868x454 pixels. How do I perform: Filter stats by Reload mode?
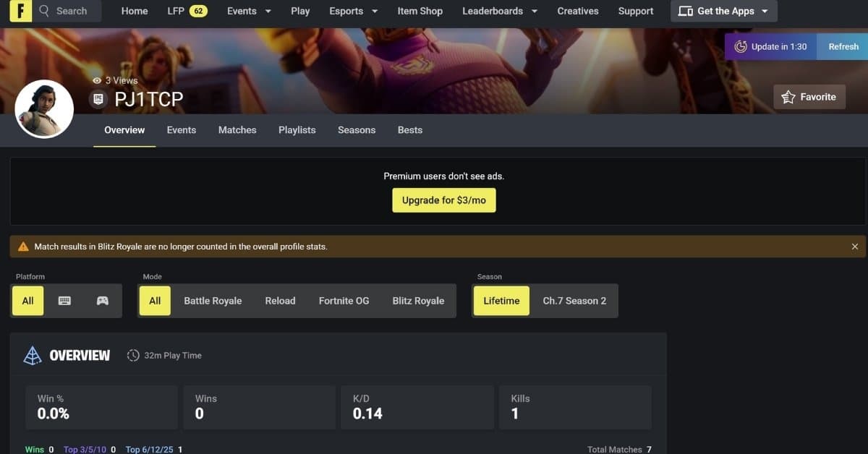pyautogui.click(x=280, y=301)
